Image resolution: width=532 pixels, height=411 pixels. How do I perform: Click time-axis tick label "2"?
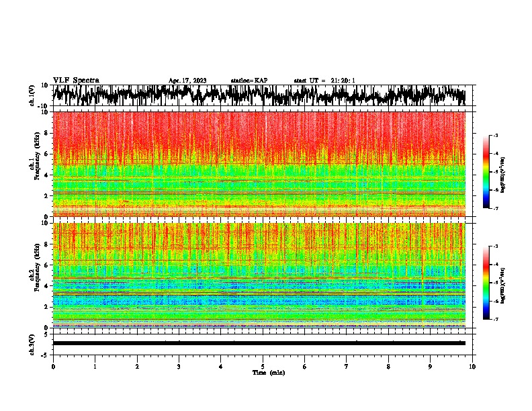137,367
